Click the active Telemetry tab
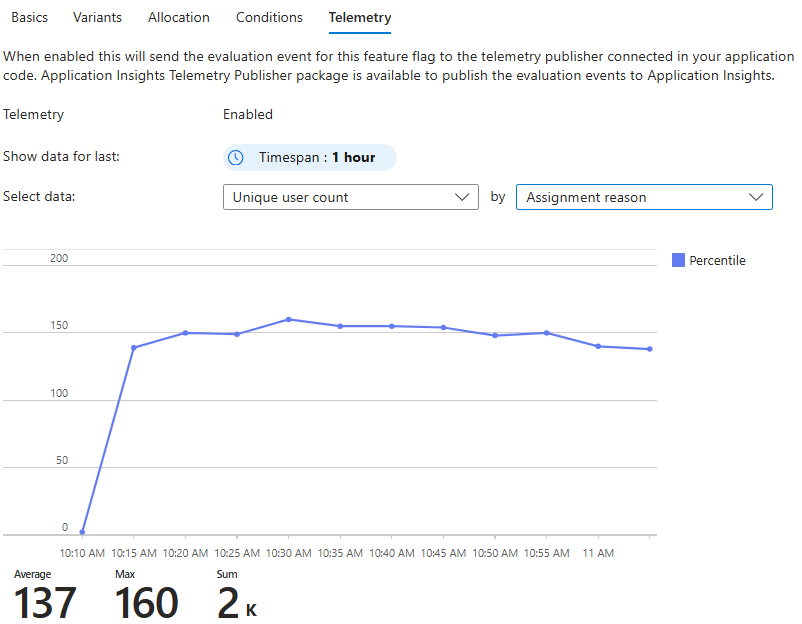 click(x=359, y=17)
